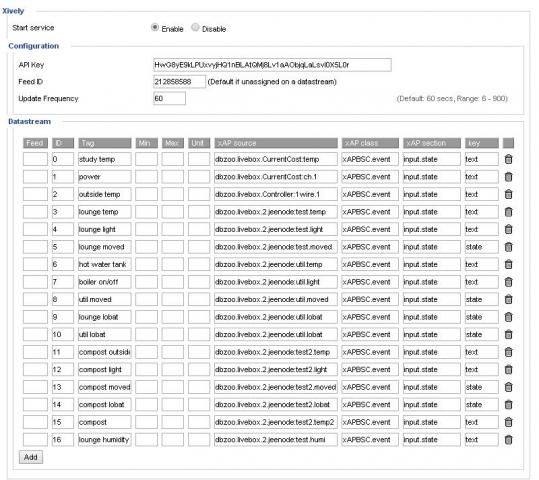Screen dimensions: 539x480
Task: Click the xAP source column header
Action: [x=276, y=143]
